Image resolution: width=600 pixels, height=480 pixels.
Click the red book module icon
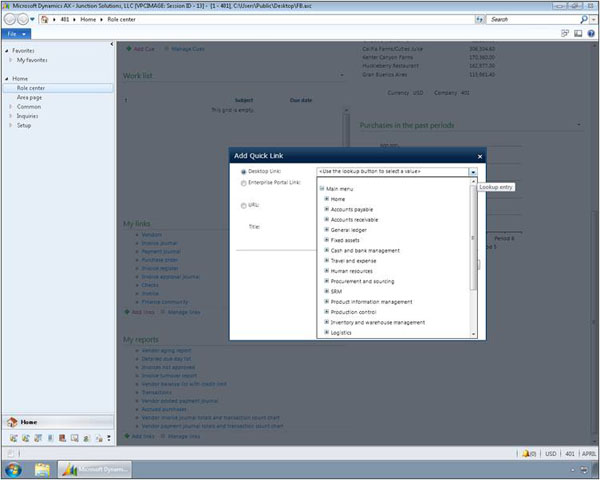62,438
